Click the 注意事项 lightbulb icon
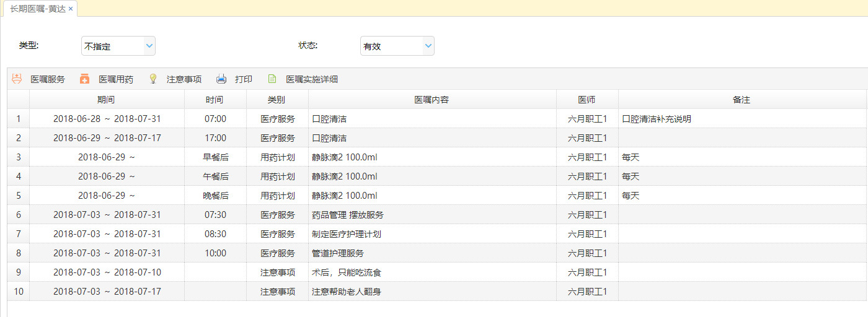Viewport: 868px width, 317px height. (153, 79)
